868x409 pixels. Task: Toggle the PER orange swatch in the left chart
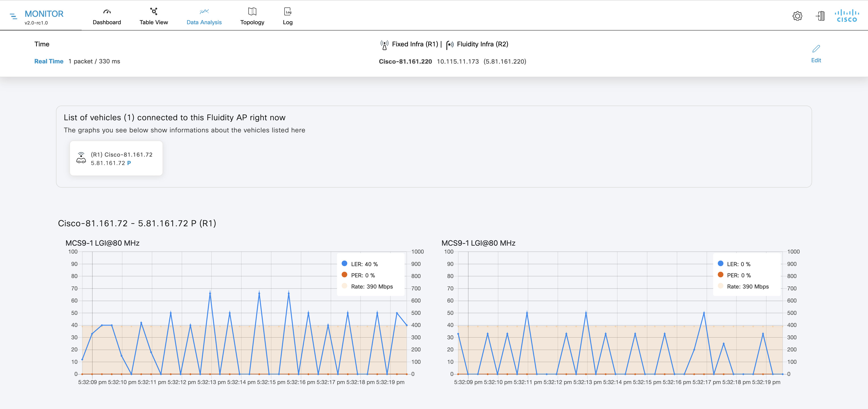point(344,275)
